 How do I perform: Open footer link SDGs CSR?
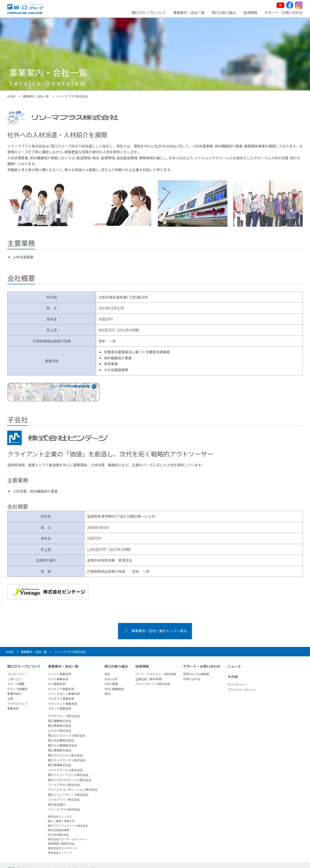click(111, 679)
